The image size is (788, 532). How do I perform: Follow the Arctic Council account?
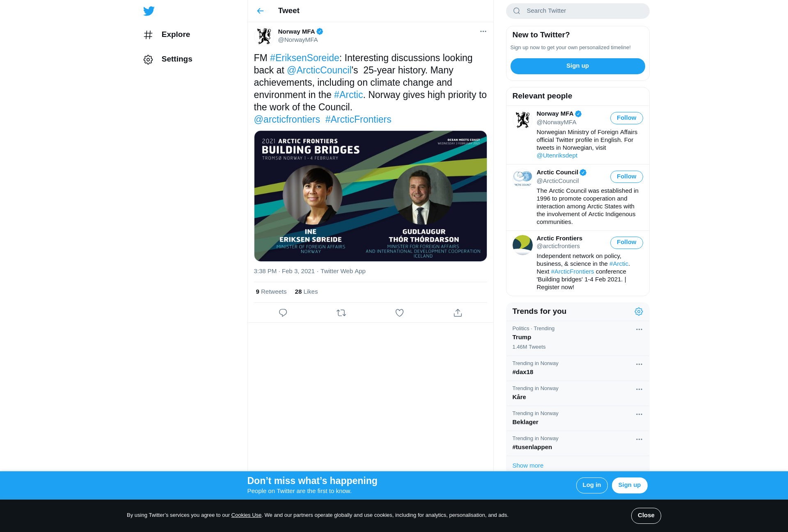click(x=626, y=177)
